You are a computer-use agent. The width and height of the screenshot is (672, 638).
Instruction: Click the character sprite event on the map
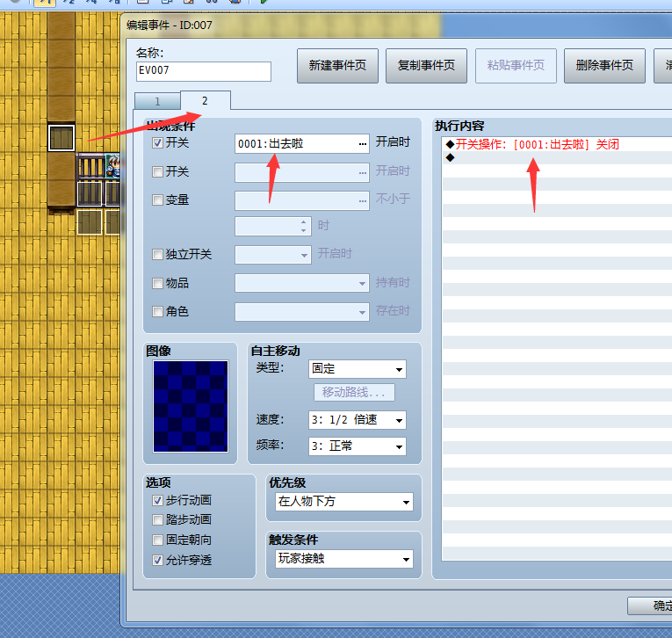(112, 166)
